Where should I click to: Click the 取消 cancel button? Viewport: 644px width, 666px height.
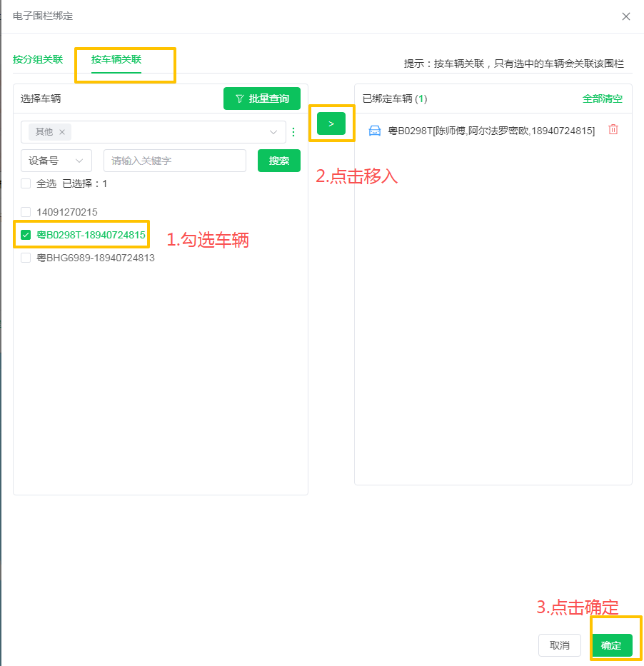(559, 645)
